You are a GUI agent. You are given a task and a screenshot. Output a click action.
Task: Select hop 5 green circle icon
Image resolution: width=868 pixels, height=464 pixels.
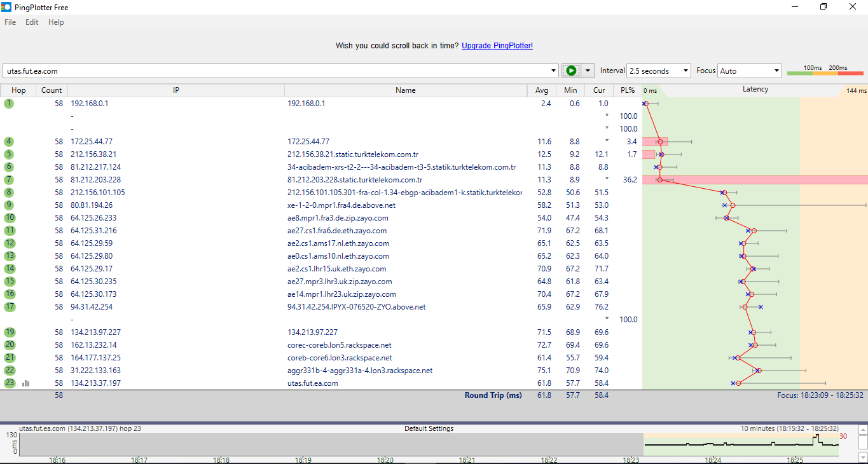[x=9, y=154]
